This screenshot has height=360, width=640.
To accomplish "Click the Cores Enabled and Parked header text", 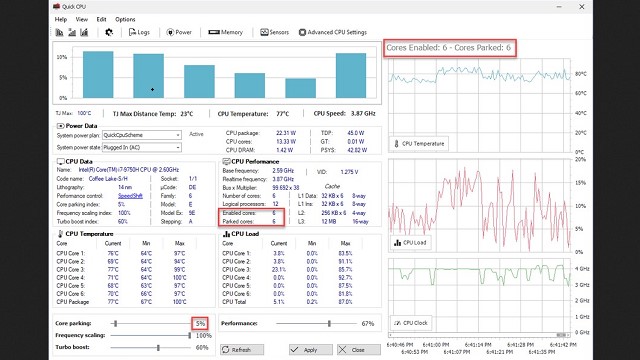I will click(x=449, y=48).
